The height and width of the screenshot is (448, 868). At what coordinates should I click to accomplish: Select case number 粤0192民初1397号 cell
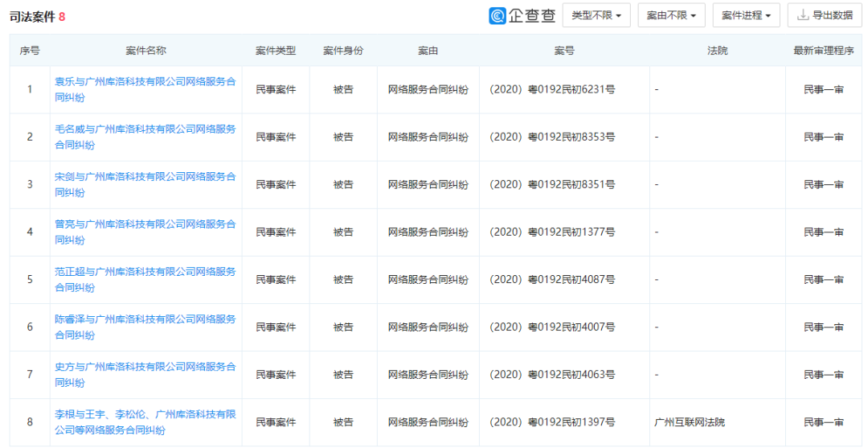[553, 422]
